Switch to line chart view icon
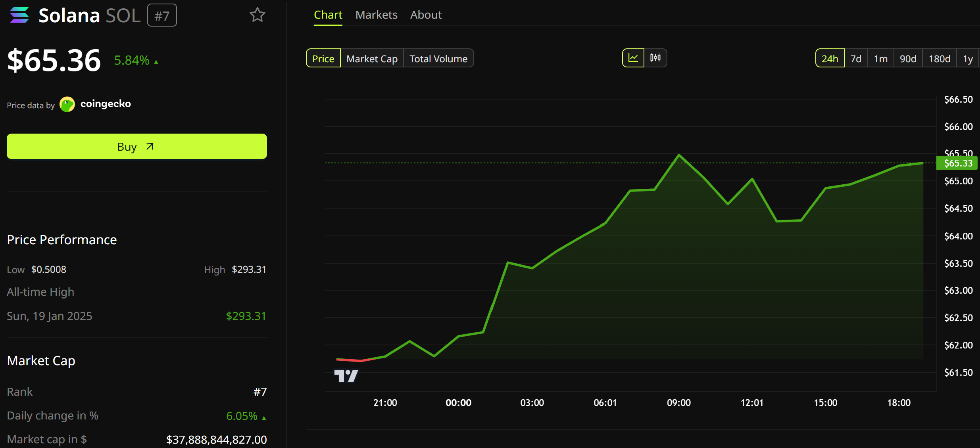 coord(633,58)
